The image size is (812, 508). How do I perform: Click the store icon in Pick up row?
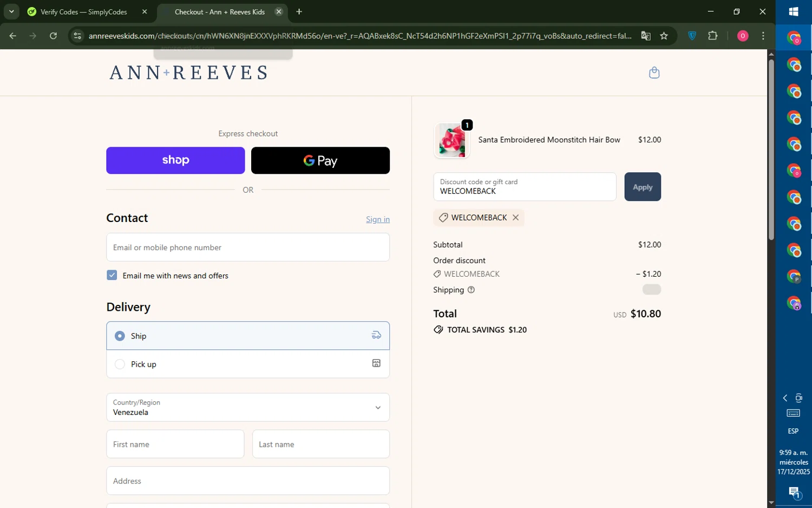click(x=376, y=363)
